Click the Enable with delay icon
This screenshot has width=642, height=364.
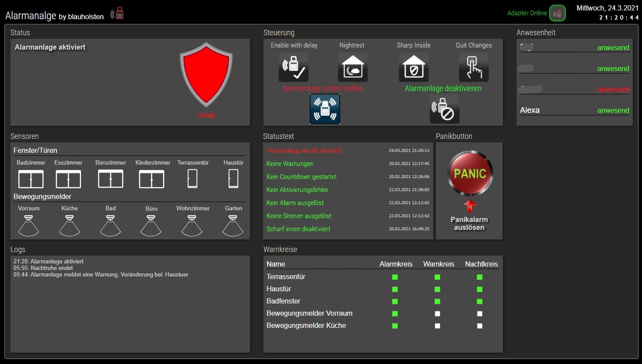294,67
